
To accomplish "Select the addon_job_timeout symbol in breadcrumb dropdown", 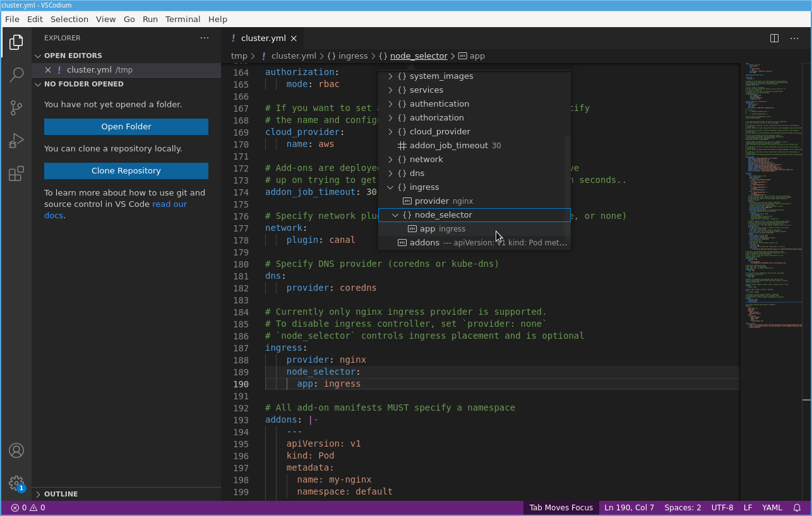I will coord(474,146).
